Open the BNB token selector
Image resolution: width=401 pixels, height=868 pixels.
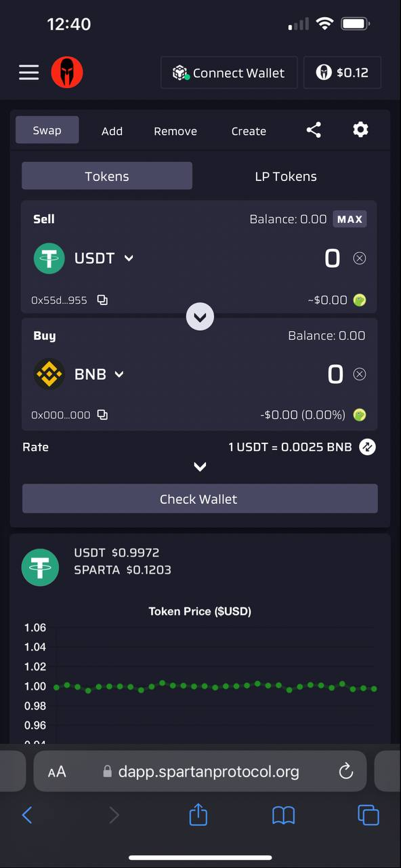pos(119,374)
